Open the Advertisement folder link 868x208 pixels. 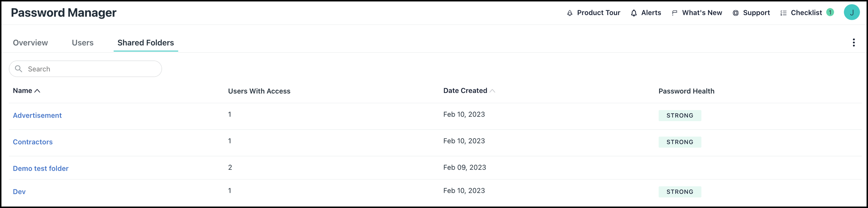(37, 116)
